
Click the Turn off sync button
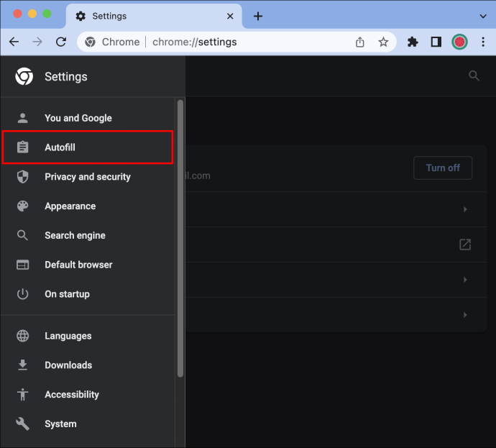[x=443, y=168]
